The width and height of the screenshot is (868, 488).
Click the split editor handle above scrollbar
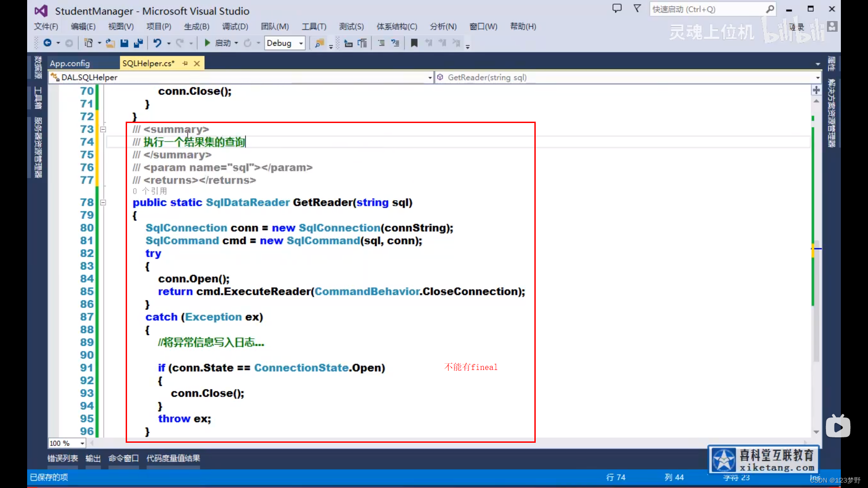click(x=816, y=90)
